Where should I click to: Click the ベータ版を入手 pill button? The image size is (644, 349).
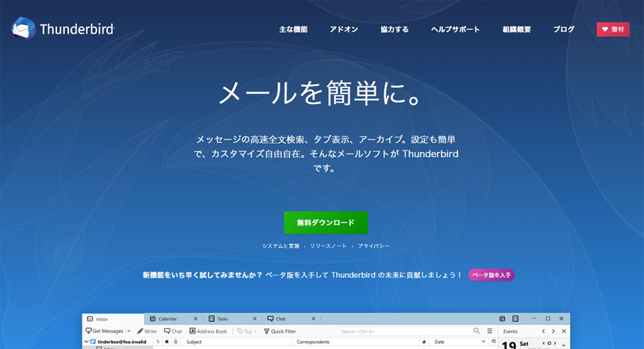[491, 275]
